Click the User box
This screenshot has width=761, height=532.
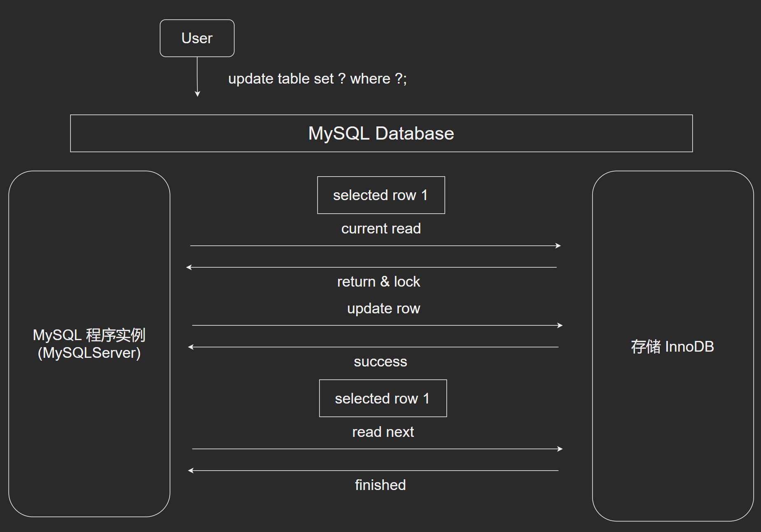197,38
